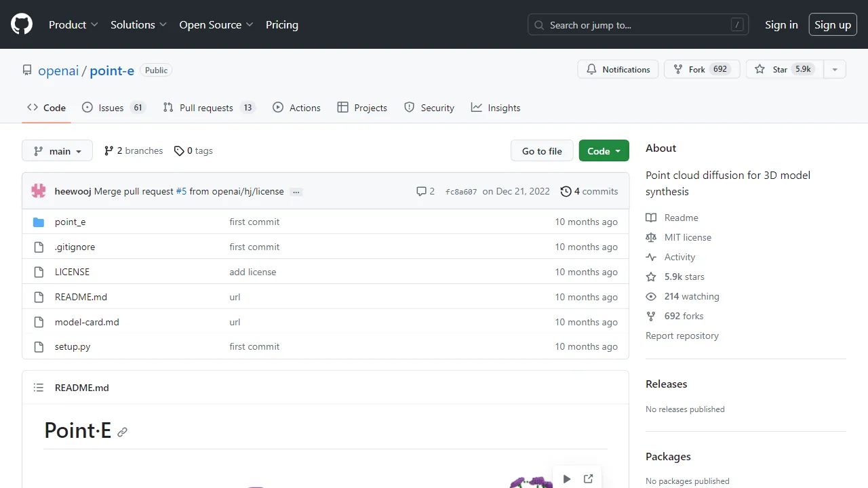The width and height of the screenshot is (868, 488).
Task: Switch to the Actions tab
Action: coord(296,108)
